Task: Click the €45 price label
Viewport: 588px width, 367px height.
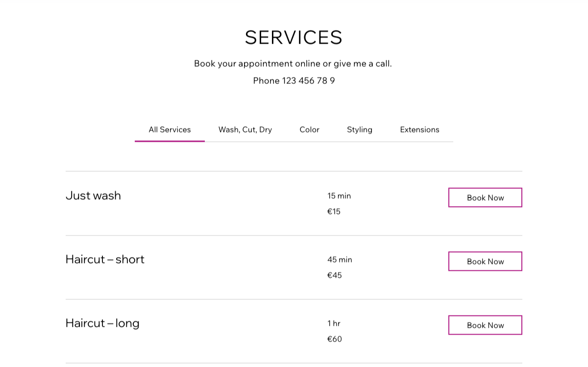Action: tap(334, 275)
